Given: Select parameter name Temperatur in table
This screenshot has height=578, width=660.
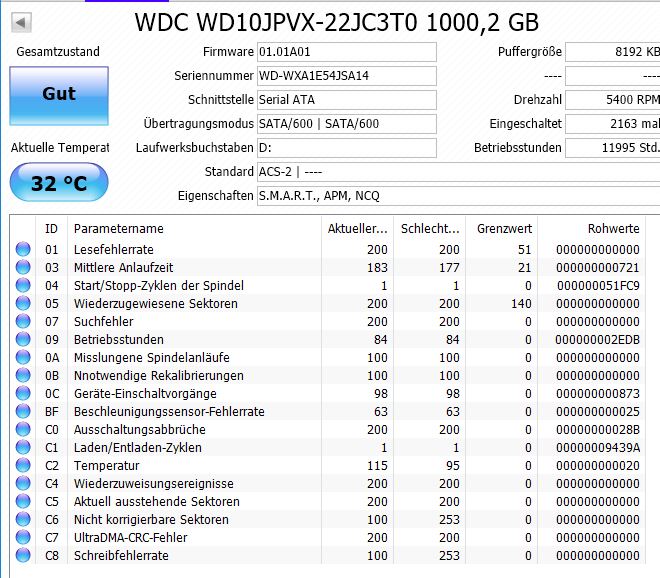Looking at the screenshot, I should pyautogui.click(x=106, y=466).
